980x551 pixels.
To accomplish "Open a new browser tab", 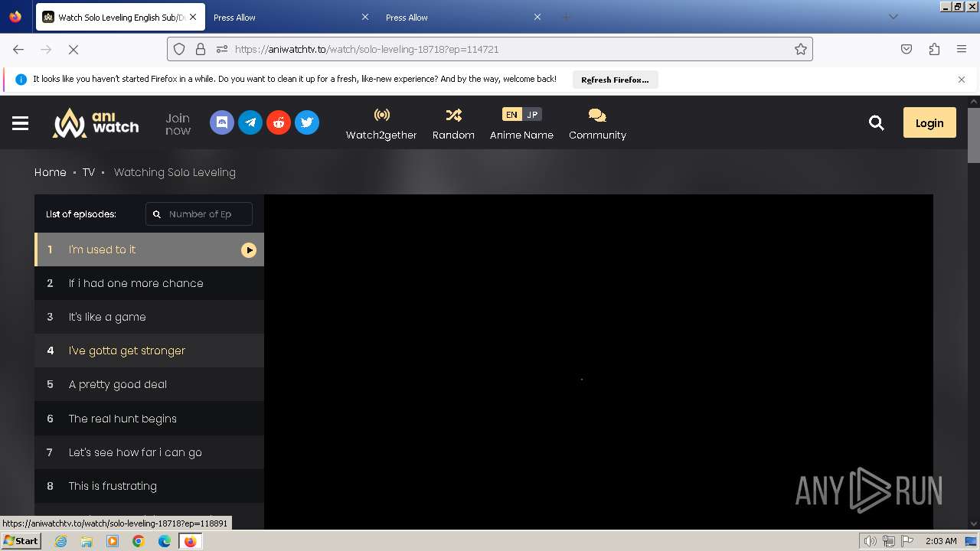I will click(566, 17).
